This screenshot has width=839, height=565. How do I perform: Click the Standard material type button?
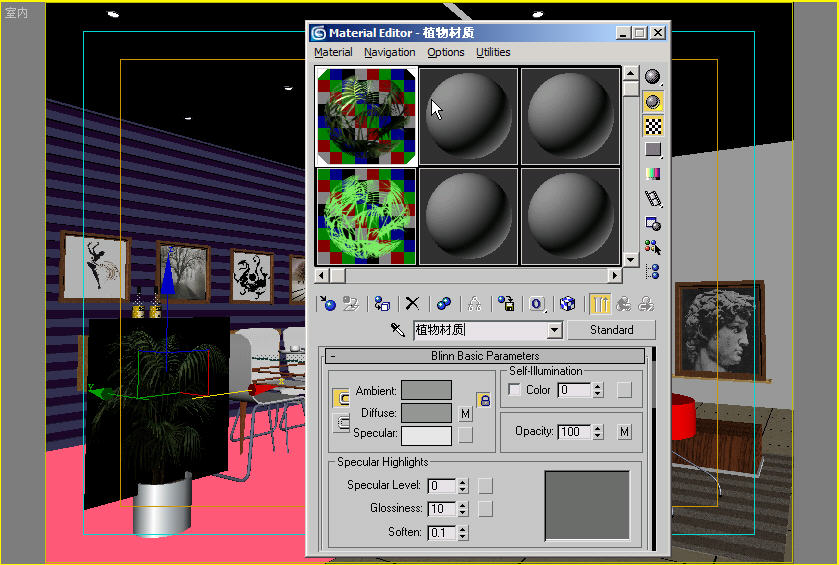[x=611, y=330]
